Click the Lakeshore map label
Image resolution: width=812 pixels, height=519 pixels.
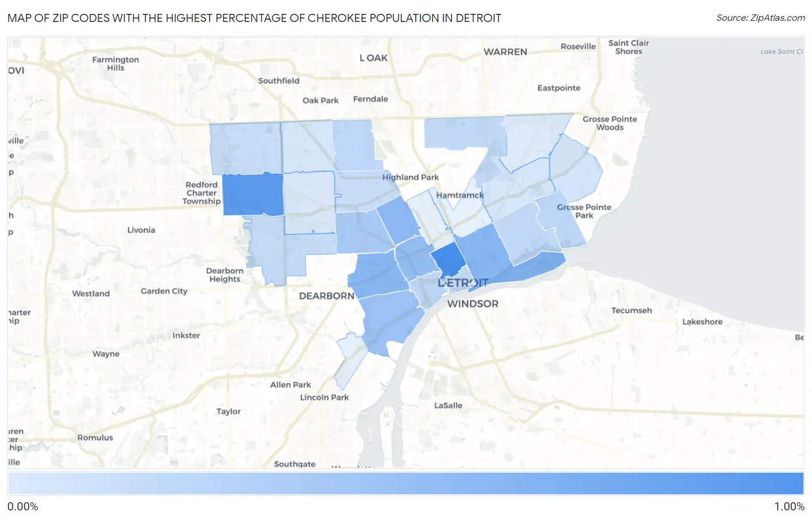pos(702,322)
